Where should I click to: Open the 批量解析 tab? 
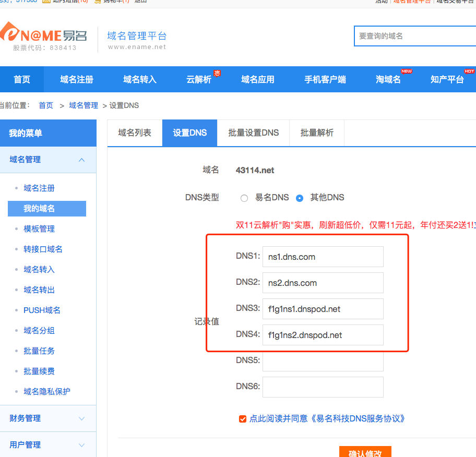coord(317,133)
